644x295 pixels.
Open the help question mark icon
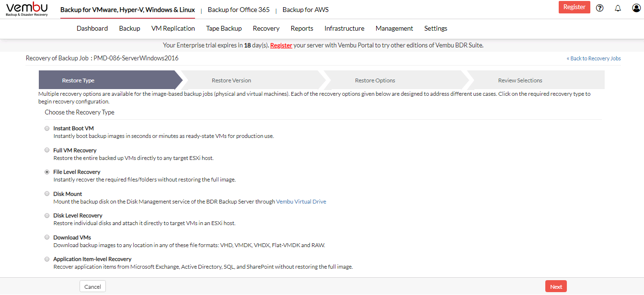[x=599, y=8]
